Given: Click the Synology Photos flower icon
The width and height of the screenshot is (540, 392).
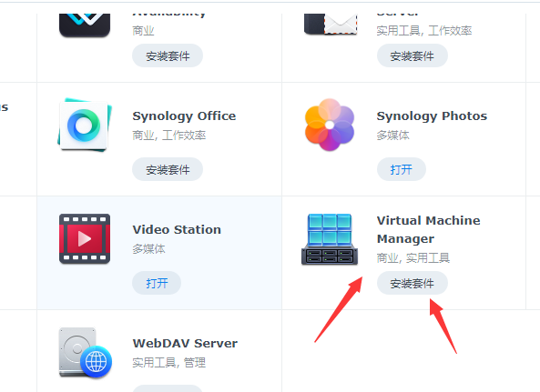Looking at the screenshot, I should coord(330,125).
